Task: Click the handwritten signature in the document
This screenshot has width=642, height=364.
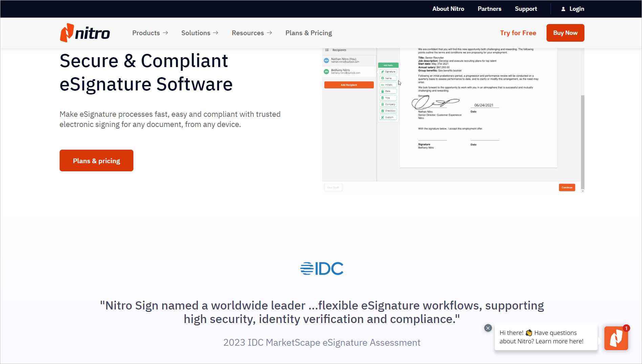Action: (x=435, y=102)
